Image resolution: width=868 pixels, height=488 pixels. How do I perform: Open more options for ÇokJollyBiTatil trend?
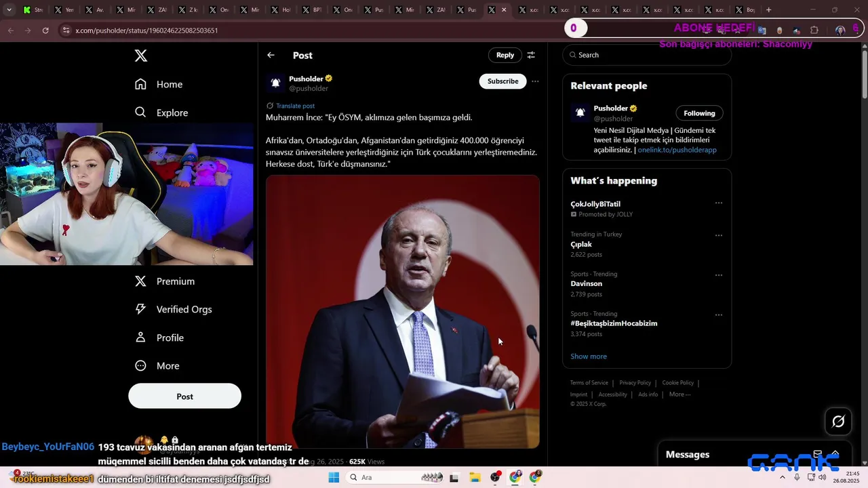719,203
